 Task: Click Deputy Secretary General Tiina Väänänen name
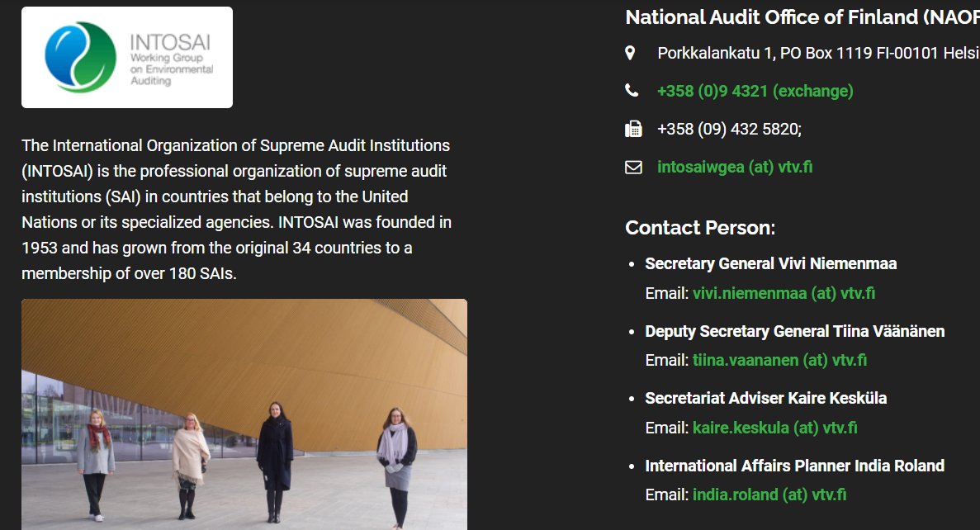794,331
